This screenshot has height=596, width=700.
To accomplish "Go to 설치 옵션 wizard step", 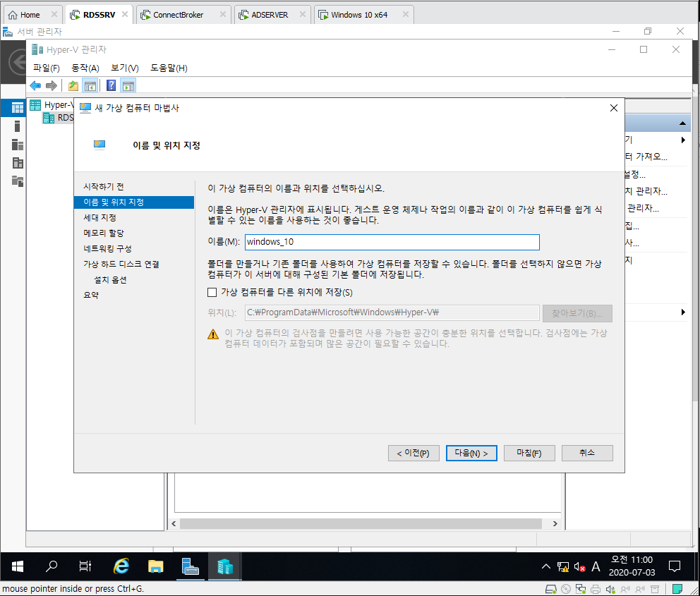I will pyautogui.click(x=110, y=280).
